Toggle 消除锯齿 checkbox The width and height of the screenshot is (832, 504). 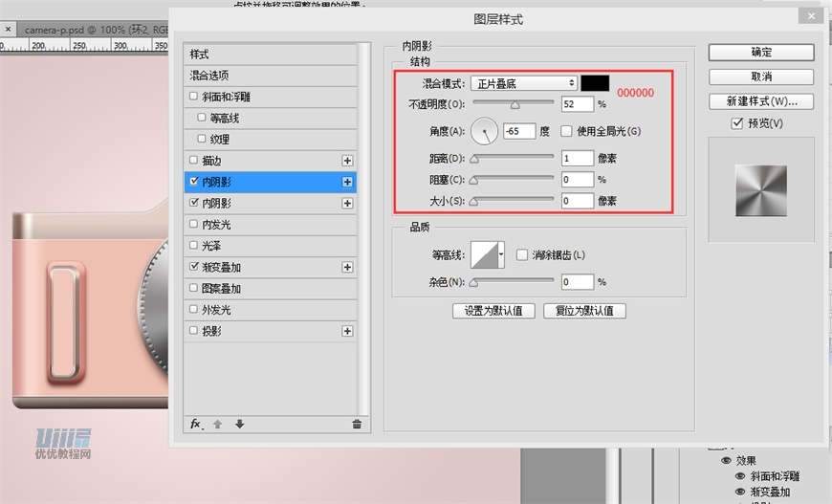[x=522, y=255]
